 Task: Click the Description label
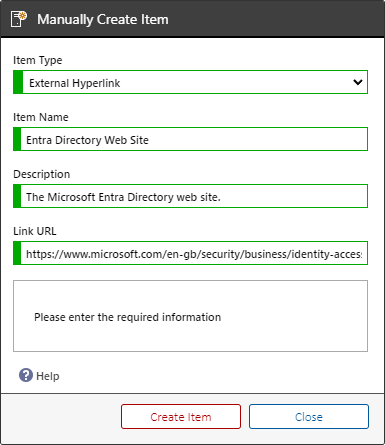click(x=42, y=174)
